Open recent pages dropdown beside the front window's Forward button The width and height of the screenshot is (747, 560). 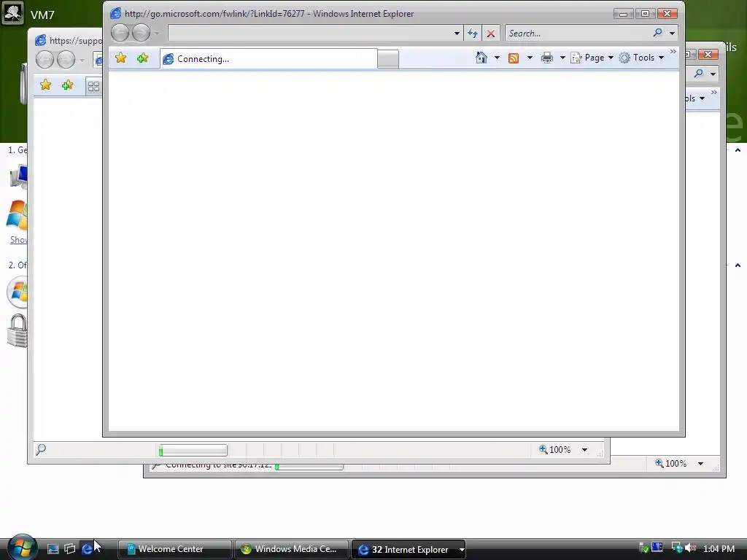(157, 34)
